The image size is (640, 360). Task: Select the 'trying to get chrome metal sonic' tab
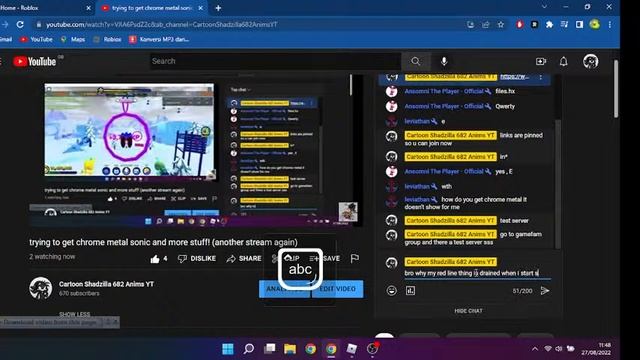pyautogui.click(x=152, y=8)
